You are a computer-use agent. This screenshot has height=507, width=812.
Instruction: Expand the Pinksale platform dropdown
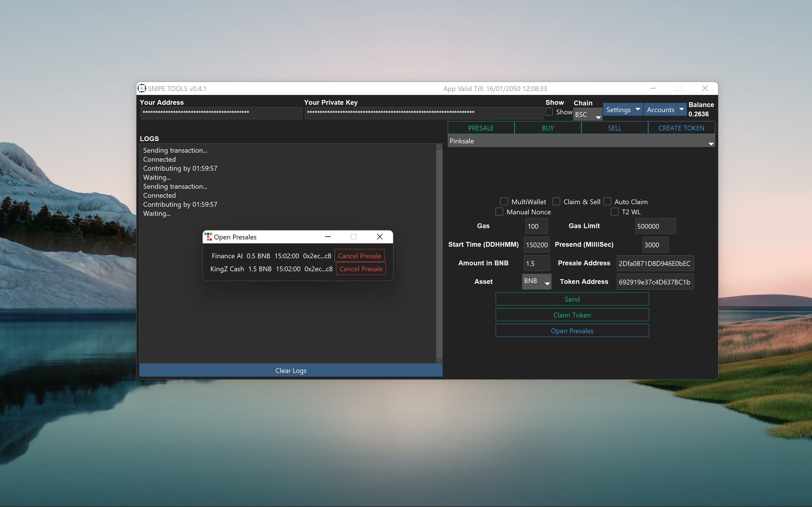tap(581, 141)
